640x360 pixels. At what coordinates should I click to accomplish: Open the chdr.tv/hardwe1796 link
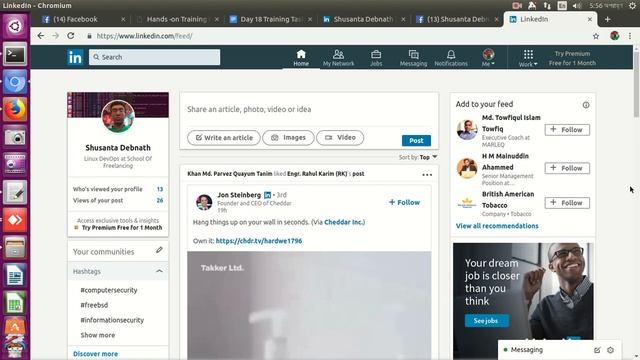point(259,241)
